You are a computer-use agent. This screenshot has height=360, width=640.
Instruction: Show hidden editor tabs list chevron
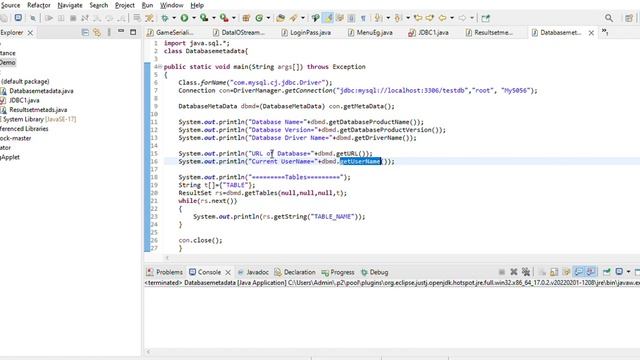[605, 32]
